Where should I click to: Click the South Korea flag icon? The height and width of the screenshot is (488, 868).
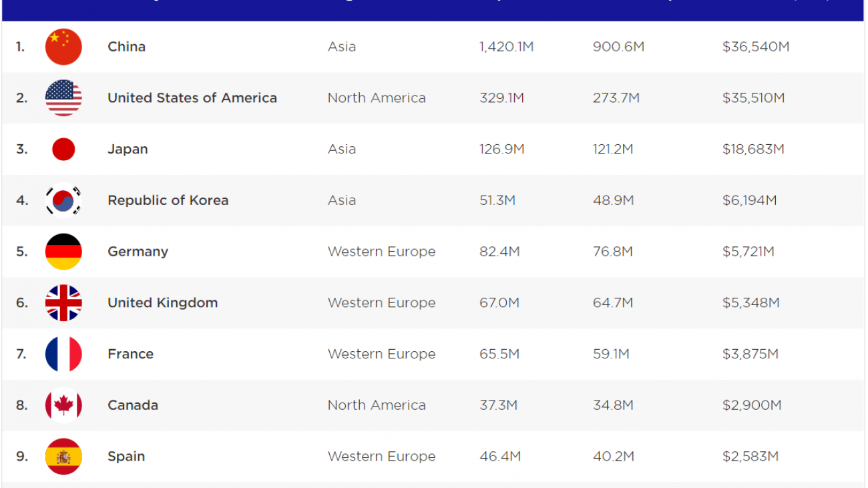point(63,200)
